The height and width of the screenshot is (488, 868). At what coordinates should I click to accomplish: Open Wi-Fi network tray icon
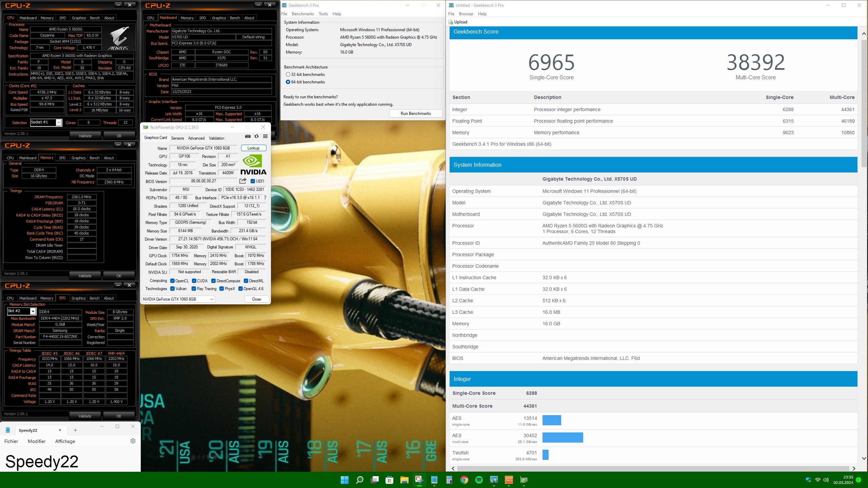click(x=817, y=480)
